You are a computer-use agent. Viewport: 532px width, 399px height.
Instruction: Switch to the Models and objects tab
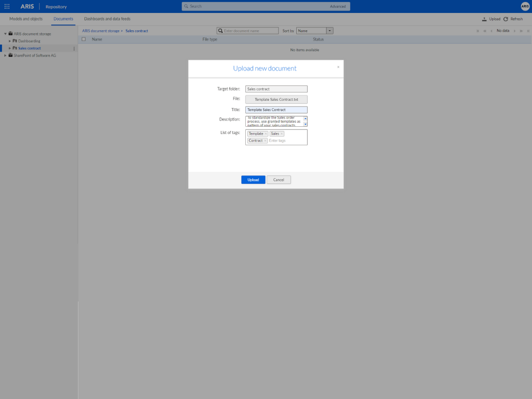[x=26, y=19]
